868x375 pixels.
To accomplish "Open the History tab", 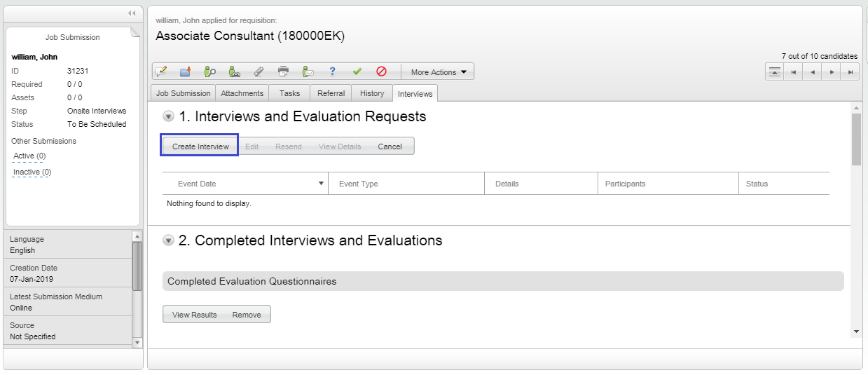I will [372, 93].
